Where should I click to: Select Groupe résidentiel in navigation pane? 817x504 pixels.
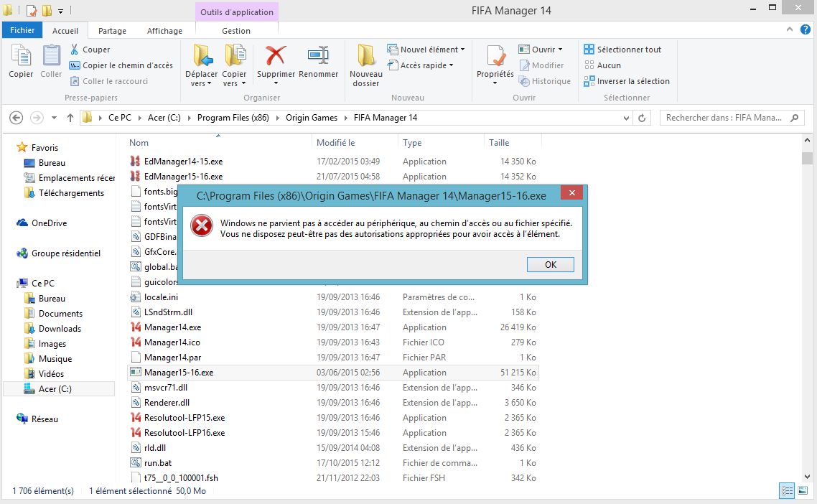tap(65, 253)
